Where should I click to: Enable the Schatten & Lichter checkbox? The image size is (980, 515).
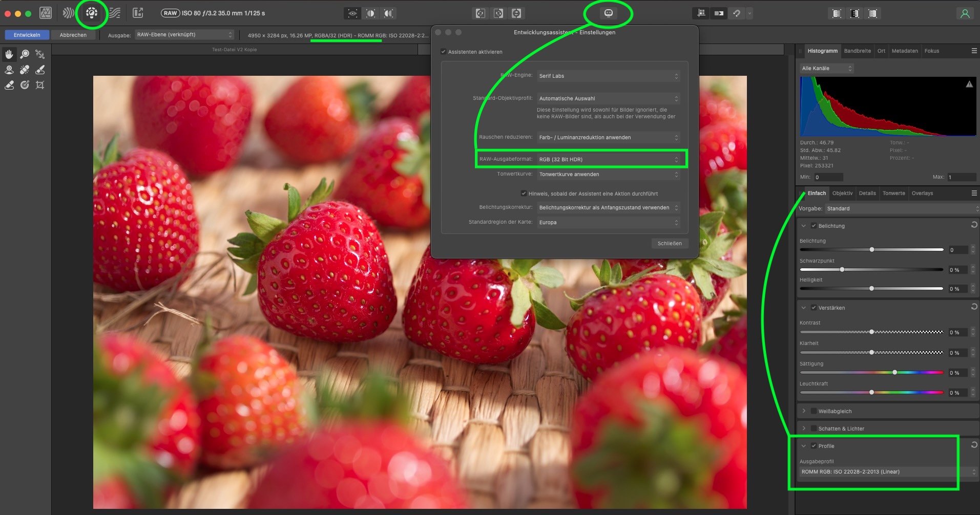pyautogui.click(x=814, y=428)
